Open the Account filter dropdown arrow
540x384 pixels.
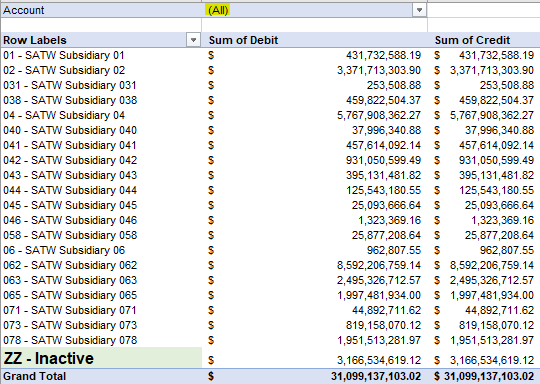pos(419,10)
